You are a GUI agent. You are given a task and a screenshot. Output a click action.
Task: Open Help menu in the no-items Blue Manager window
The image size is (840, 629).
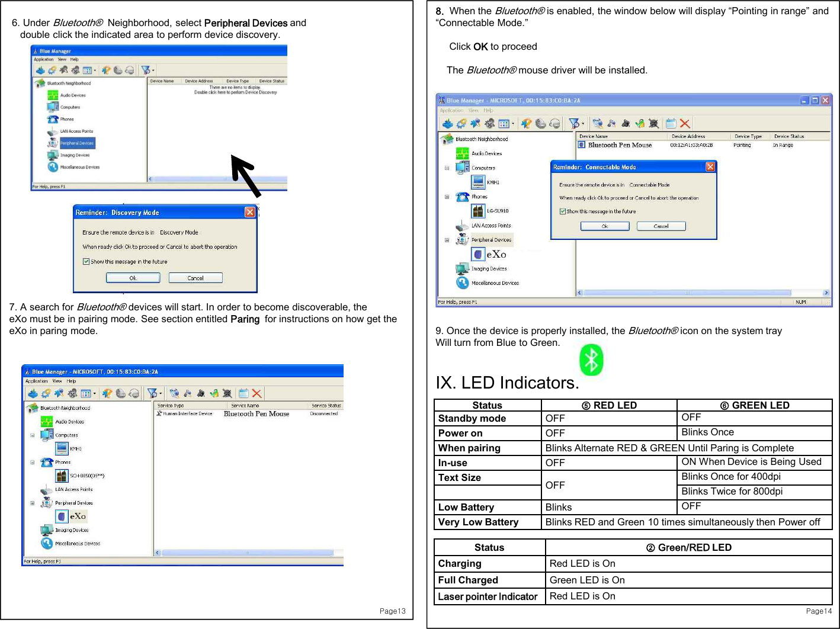point(74,59)
